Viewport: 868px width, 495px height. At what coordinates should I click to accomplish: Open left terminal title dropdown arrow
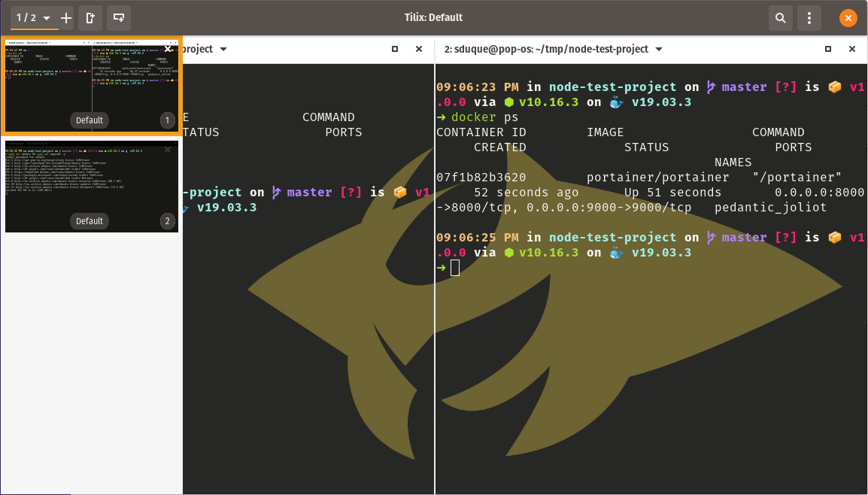click(223, 50)
